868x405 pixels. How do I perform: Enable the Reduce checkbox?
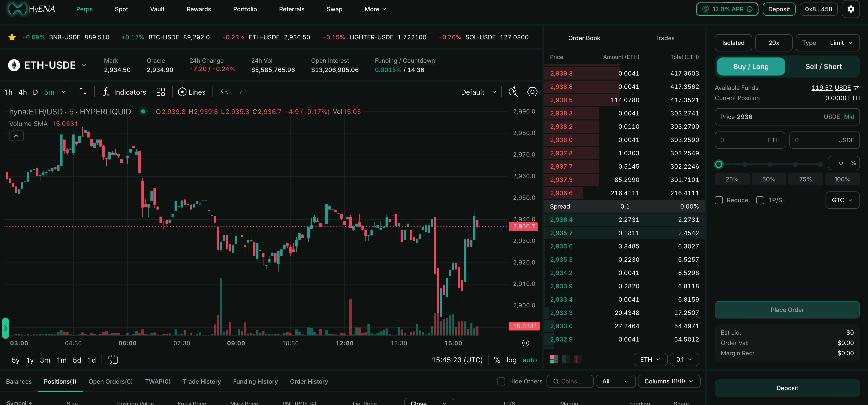(719, 200)
